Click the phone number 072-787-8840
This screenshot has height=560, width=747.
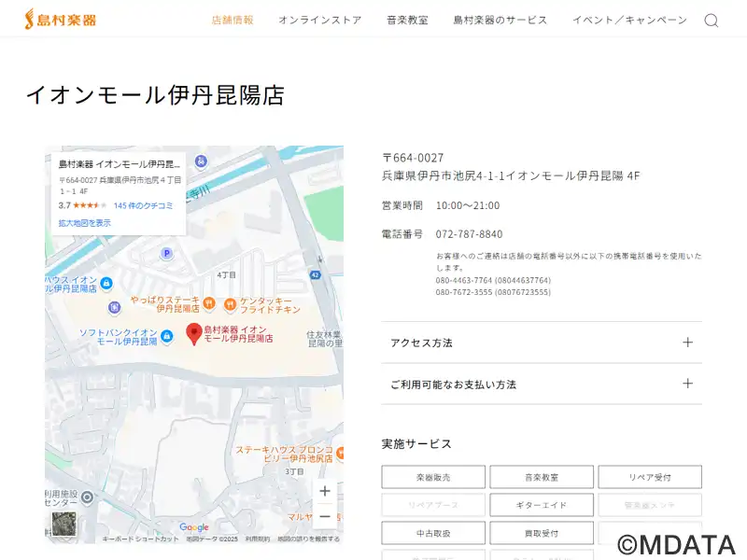469,234
